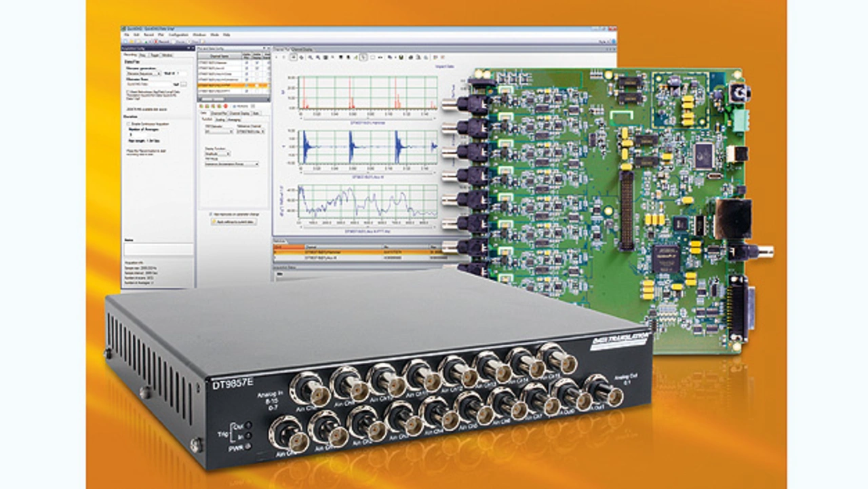Screen dimensions: 868x489
Task: Enable the Continuous Acquisition checkbox
Action: click(128, 124)
